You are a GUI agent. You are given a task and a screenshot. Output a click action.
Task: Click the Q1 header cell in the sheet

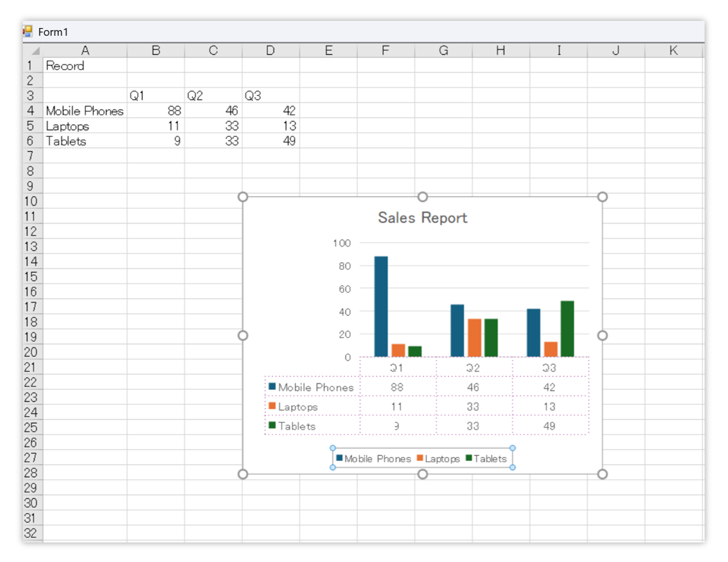(x=156, y=96)
